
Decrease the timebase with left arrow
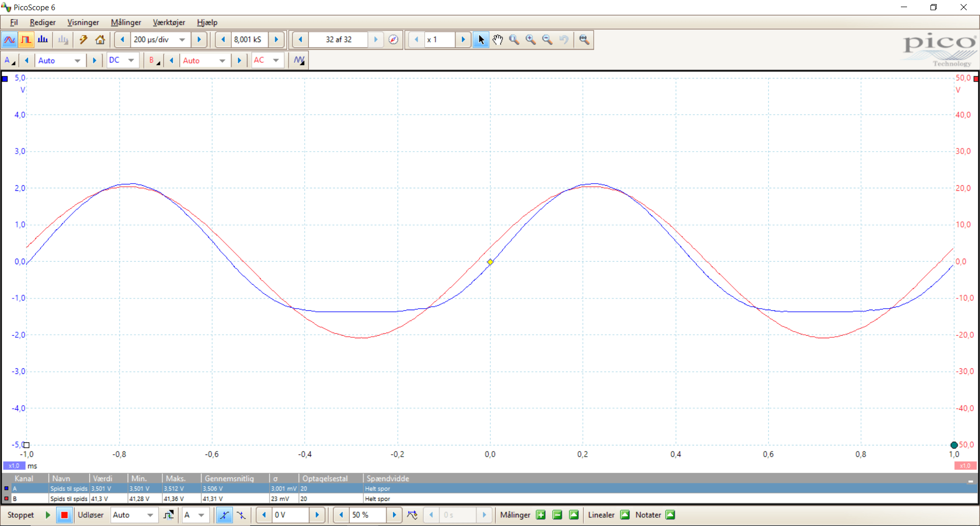pyautogui.click(x=122, y=40)
